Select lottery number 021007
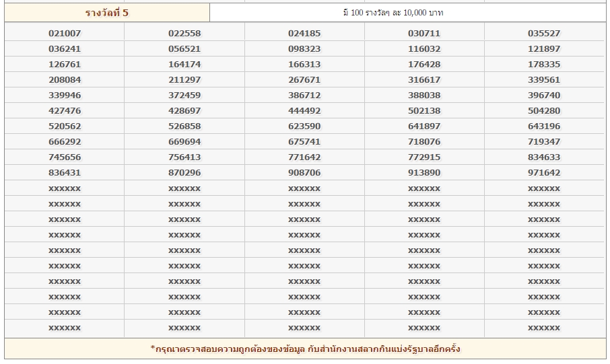The image size is (610, 364). (65, 34)
